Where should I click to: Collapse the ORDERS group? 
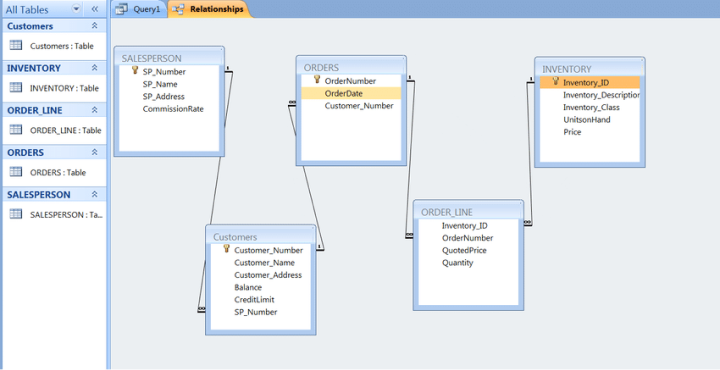click(95, 152)
